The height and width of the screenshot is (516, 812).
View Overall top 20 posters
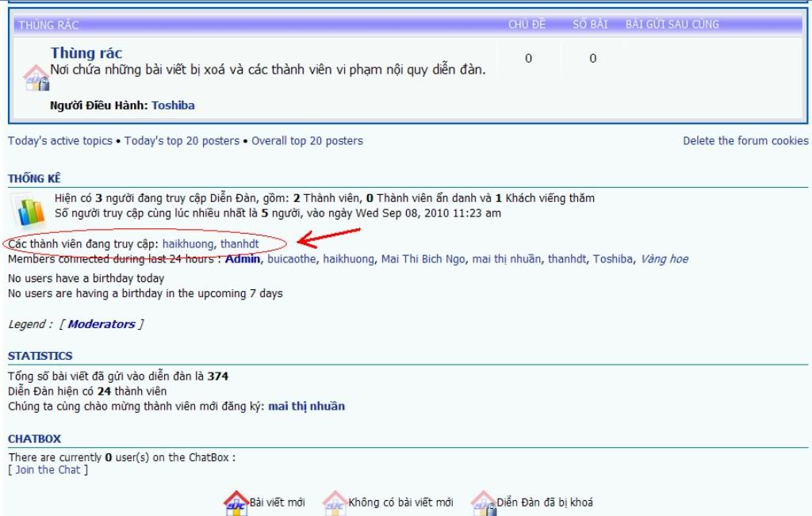[x=307, y=141]
